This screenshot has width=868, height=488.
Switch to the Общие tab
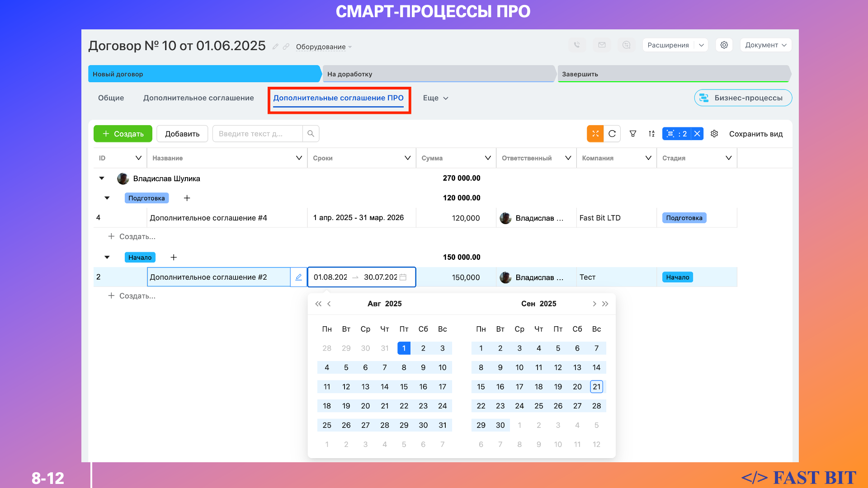tap(111, 98)
